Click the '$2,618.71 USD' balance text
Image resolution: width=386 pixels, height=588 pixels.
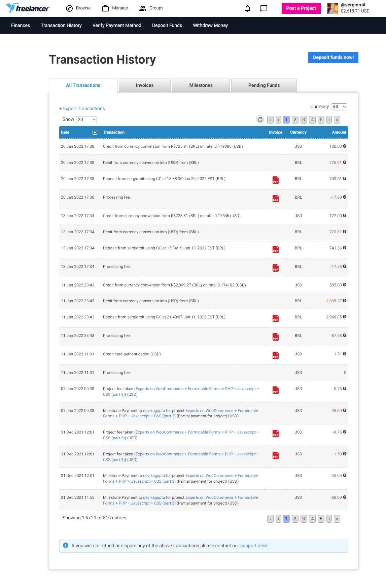pyautogui.click(x=355, y=11)
